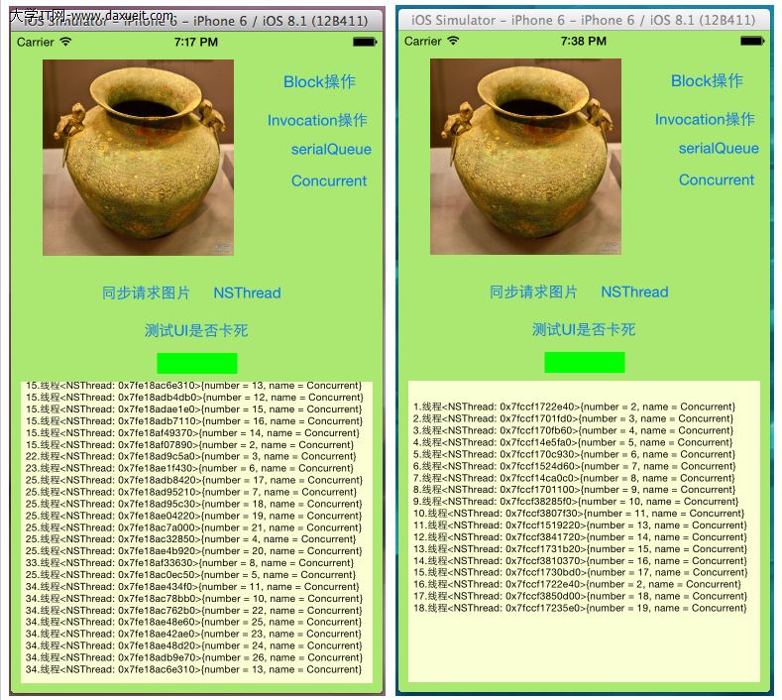
Task: Tap NSThread button in the left simulator
Action: pos(247,292)
